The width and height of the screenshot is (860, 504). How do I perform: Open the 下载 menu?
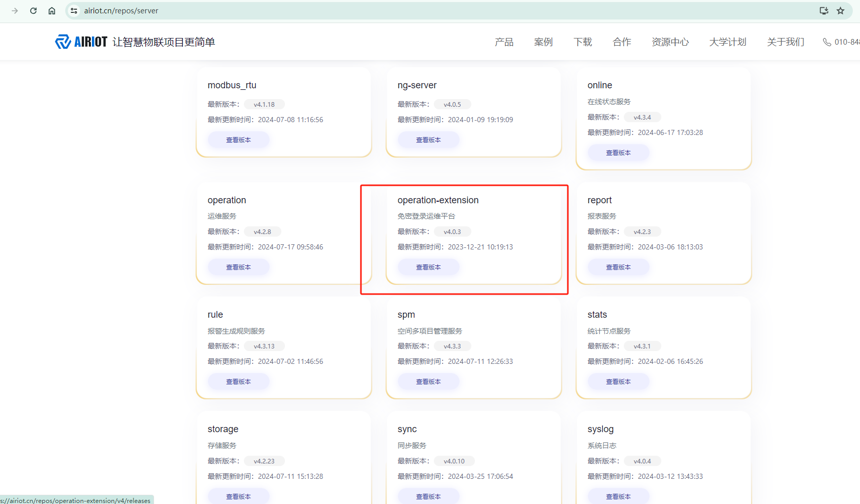[x=583, y=42]
